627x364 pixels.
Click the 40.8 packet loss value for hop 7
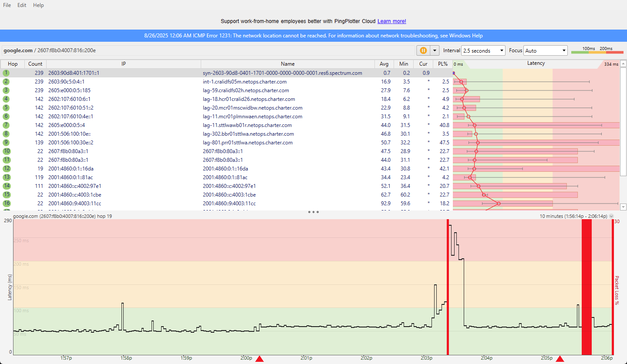click(444, 125)
